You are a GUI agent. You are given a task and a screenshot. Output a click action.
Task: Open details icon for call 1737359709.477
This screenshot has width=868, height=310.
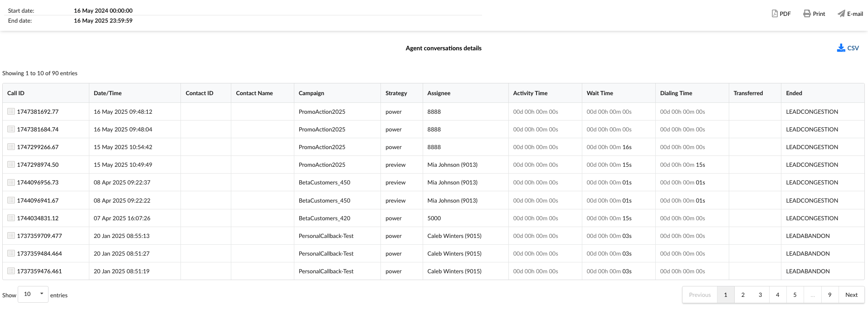pyautogui.click(x=11, y=236)
